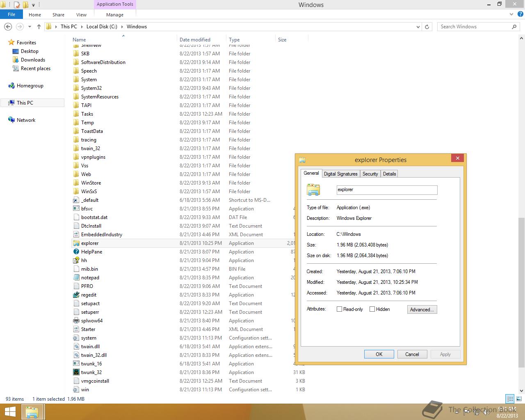Open the Share ribbon tab
525x420 pixels.
(58, 15)
